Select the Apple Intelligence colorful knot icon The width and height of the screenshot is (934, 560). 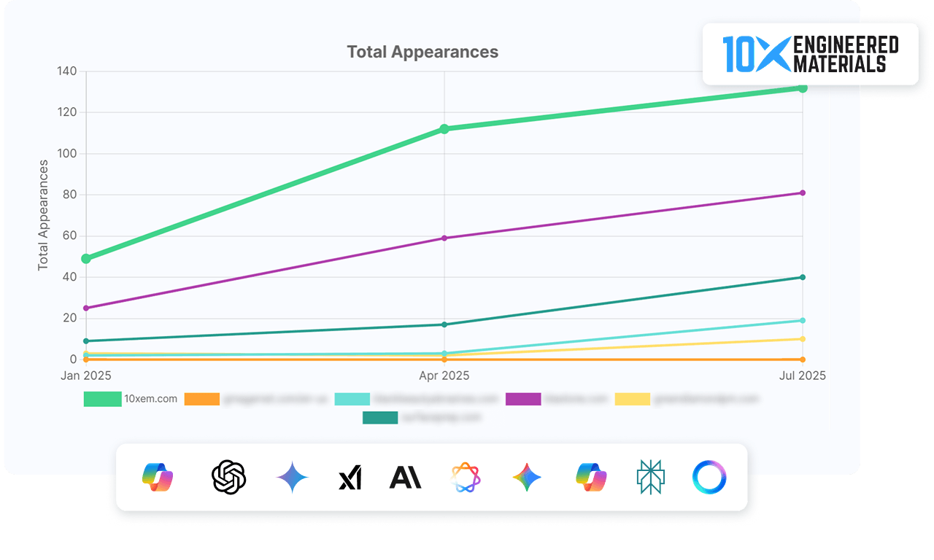pyautogui.click(x=466, y=478)
